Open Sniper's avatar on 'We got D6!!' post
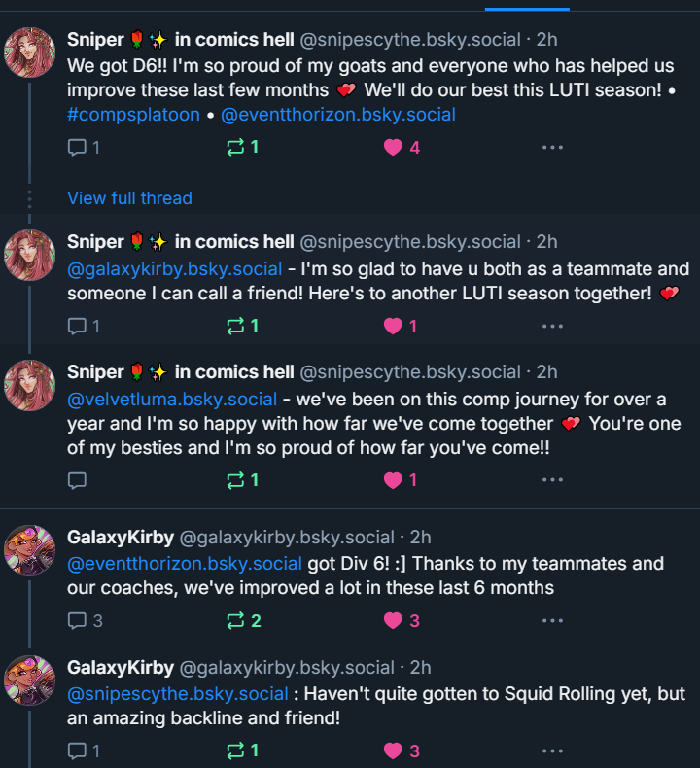 pos(29,53)
